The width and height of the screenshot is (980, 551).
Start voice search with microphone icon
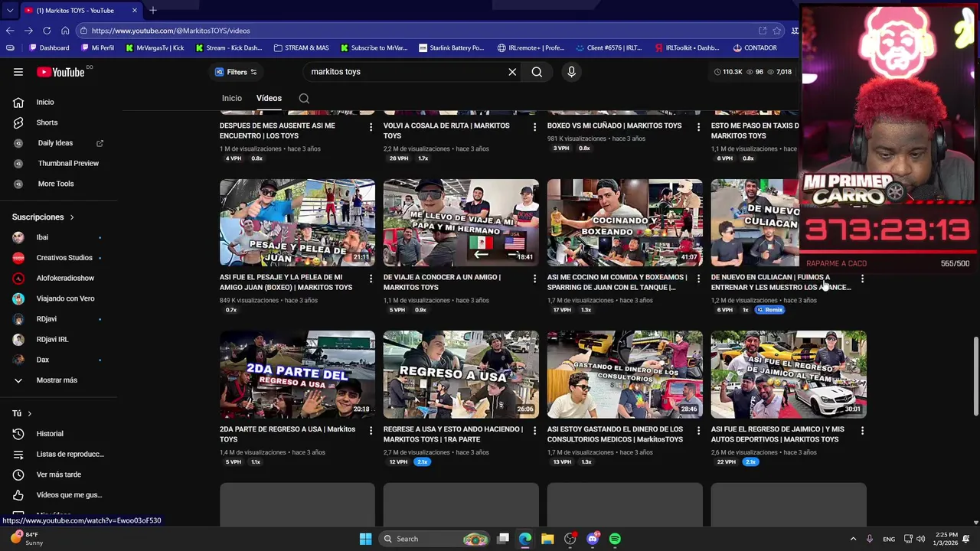(571, 72)
